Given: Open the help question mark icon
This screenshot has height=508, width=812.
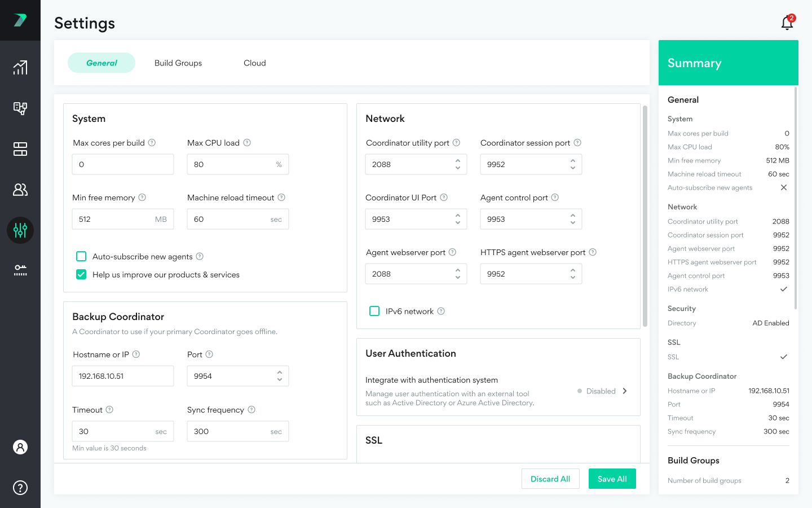Looking at the screenshot, I should coord(20,488).
